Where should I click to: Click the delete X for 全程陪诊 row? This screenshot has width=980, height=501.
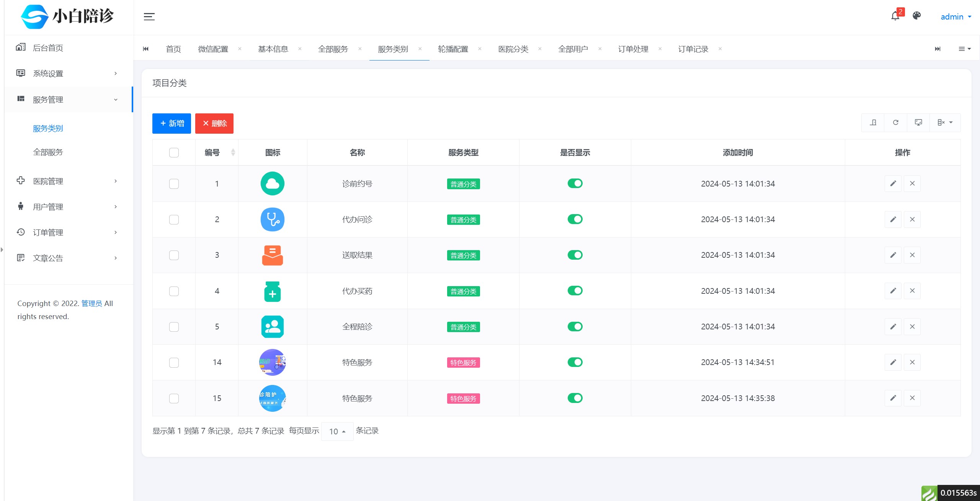[x=912, y=327]
